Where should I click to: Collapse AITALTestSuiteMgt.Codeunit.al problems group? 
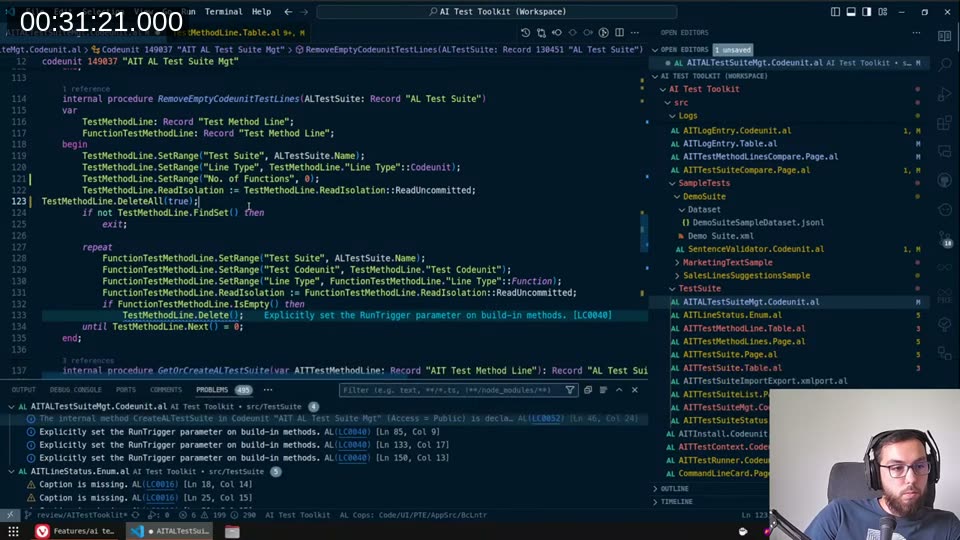11,407
